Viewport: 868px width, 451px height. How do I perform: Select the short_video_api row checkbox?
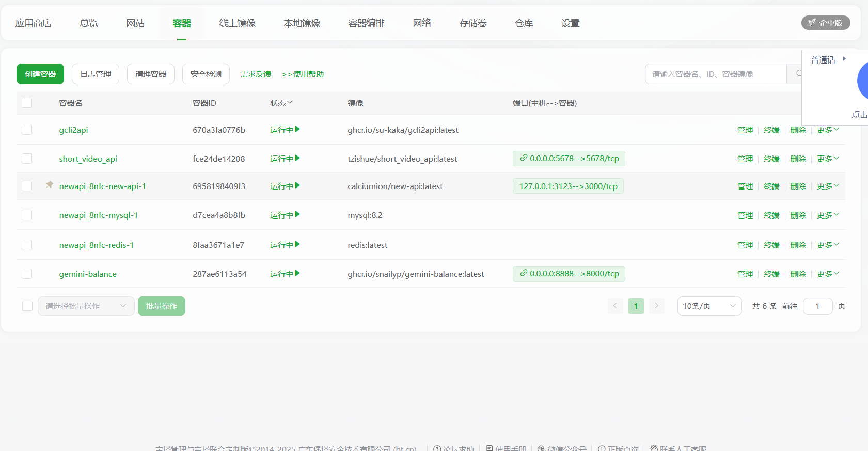pos(27,159)
